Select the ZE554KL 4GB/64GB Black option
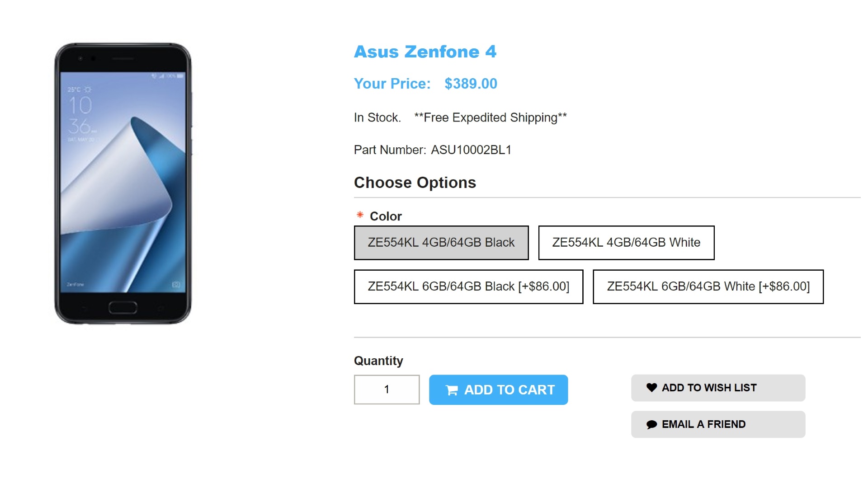868x488 pixels. [x=441, y=243]
